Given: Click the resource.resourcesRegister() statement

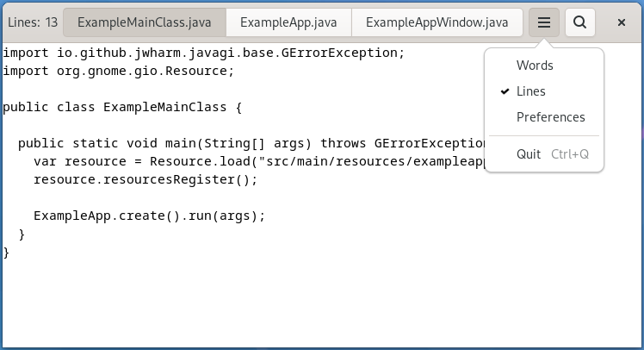Looking at the screenshot, I should tap(145, 180).
